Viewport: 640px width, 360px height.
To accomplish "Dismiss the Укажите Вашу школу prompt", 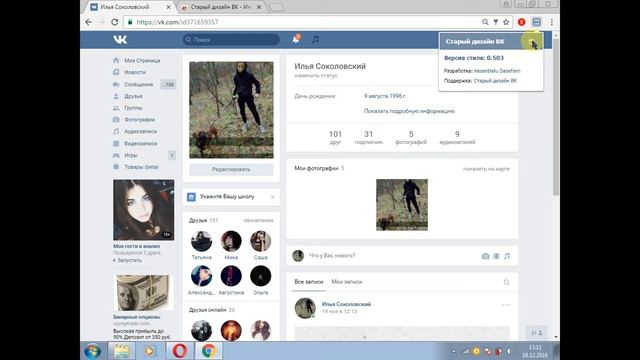I will coord(273,197).
